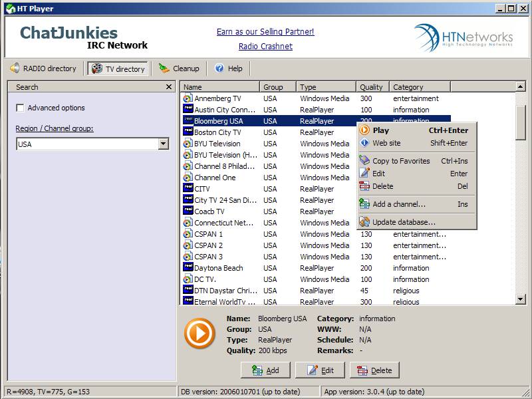Click the Cleanup broom icon

[164, 68]
